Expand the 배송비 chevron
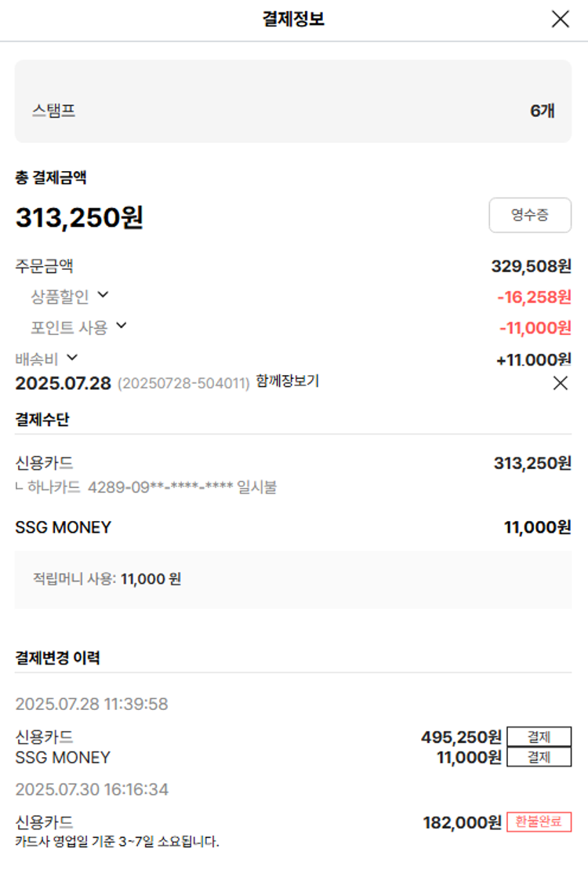The image size is (588, 874). coord(72,357)
